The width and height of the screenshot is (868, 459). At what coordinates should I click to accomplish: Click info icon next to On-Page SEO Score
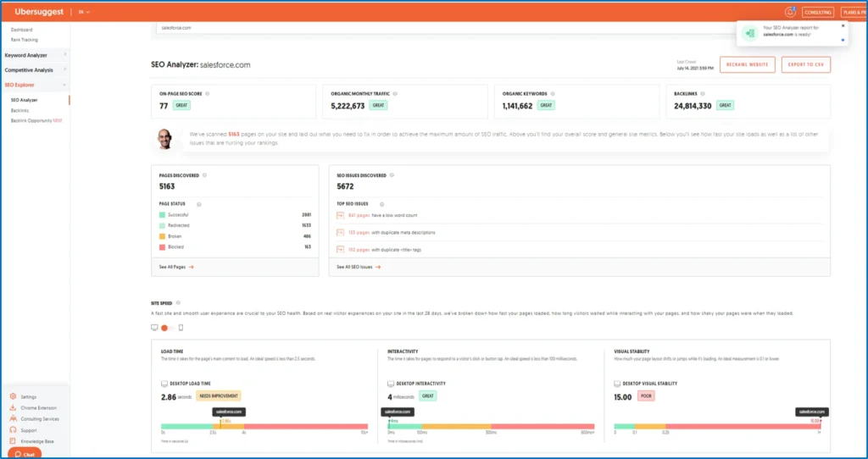207,94
